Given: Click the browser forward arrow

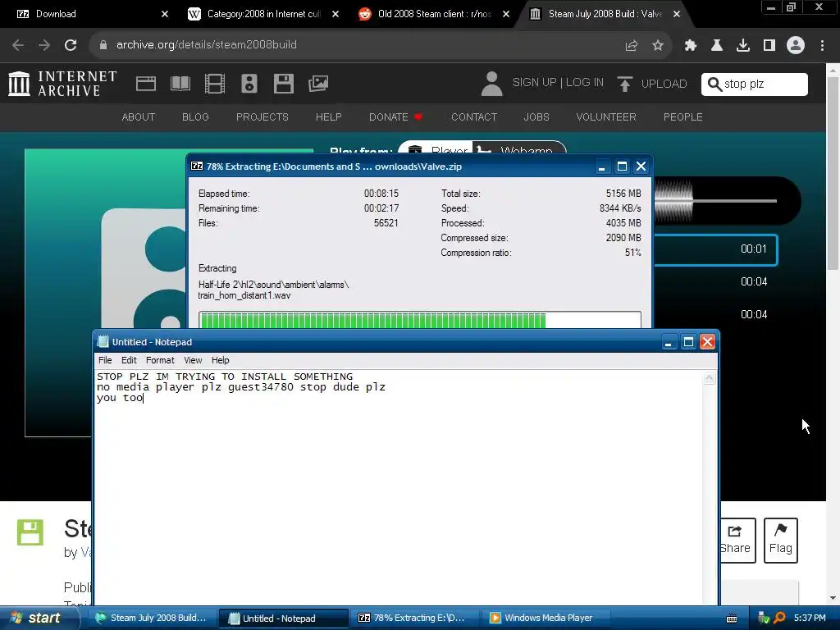Looking at the screenshot, I should (x=44, y=45).
